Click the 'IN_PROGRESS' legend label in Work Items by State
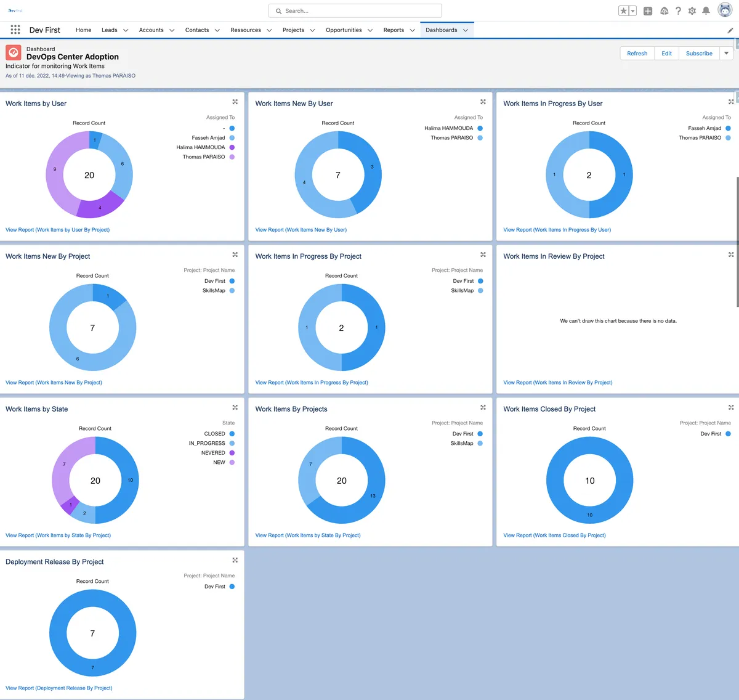The image size is (739, 700). 207,444
